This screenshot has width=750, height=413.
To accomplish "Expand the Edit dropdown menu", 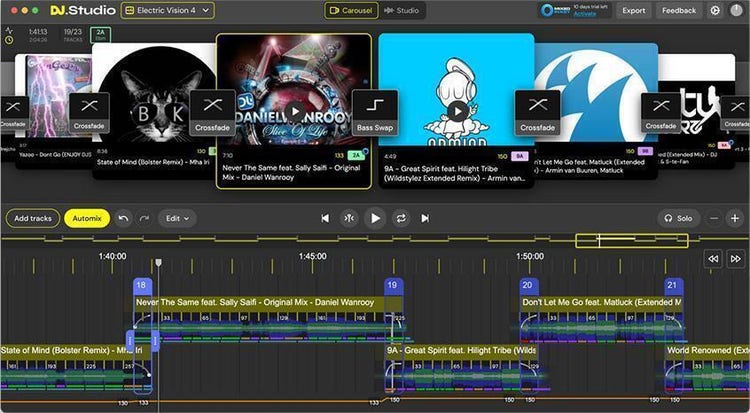I will pos(177,218).
